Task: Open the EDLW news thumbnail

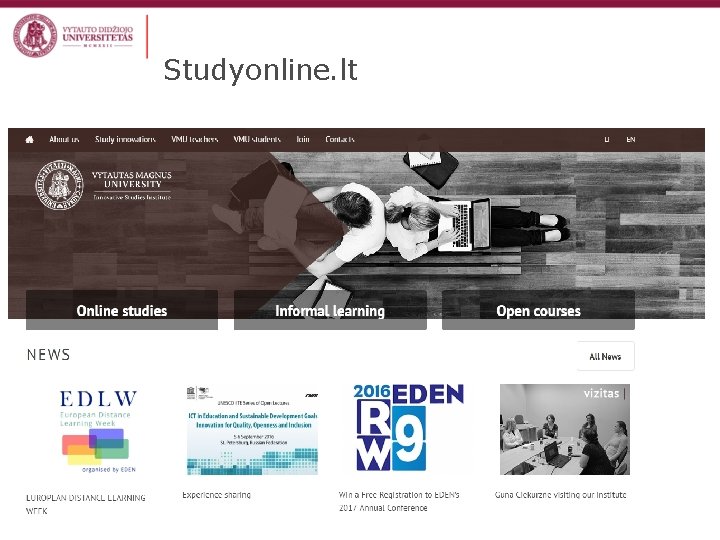Action: [x=98, y=432]
